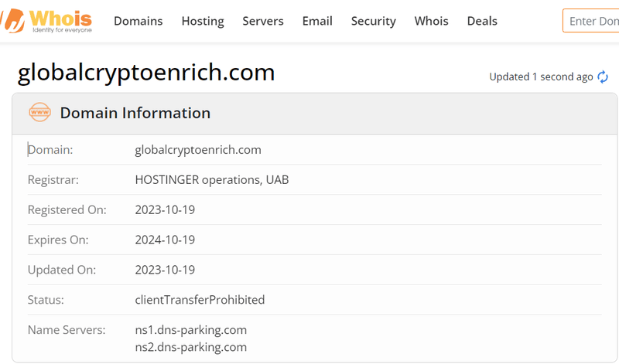Open the Domains menu
The width and height of the screenshot is (619, 364).
[139, 21]
